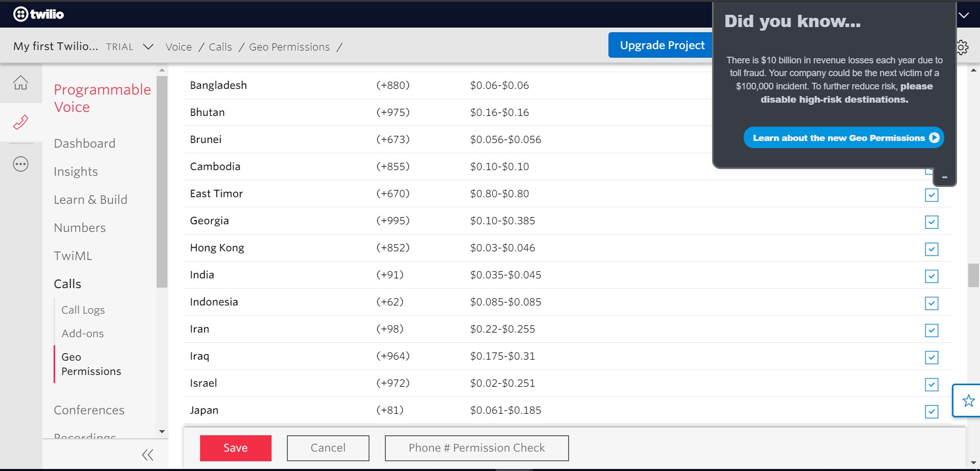Switch to Call Logs
The width and height of the screenshot is (980, 471).
coord(83,310)
